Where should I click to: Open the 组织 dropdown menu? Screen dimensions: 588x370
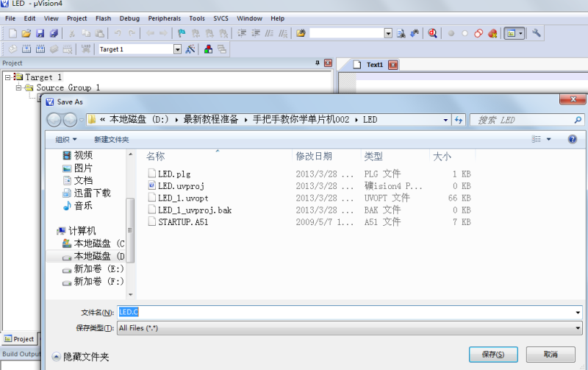click(x=66, y=139)
